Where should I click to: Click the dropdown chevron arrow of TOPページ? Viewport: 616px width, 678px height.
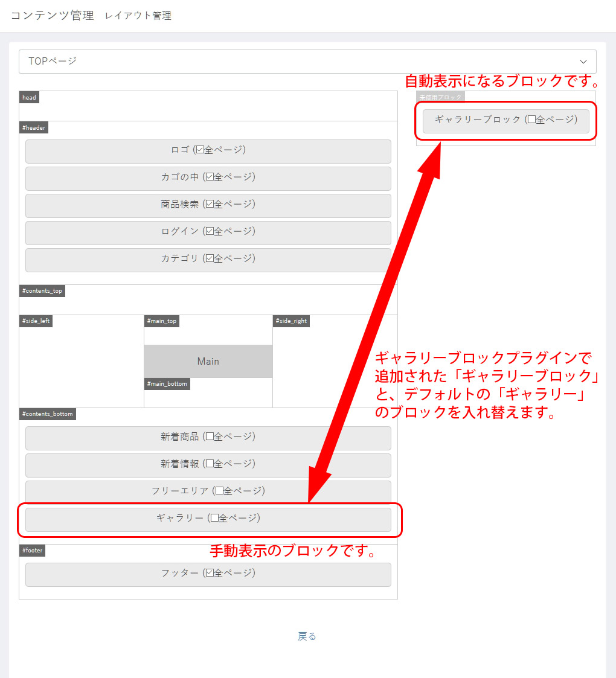[x=583, y=62]
